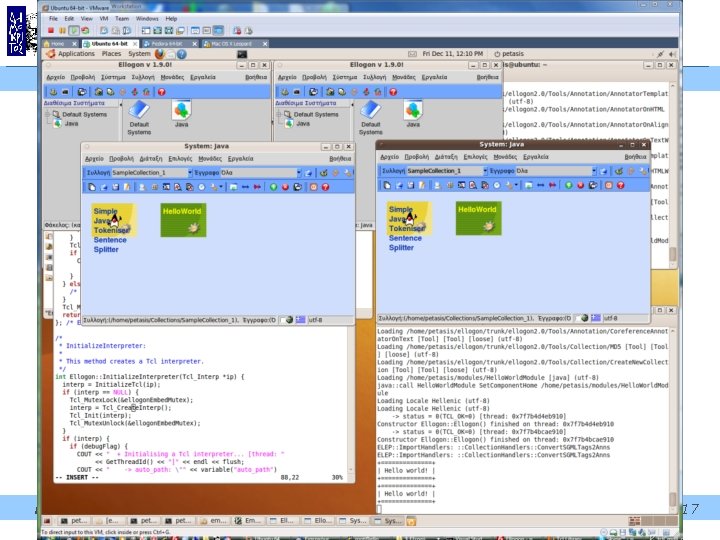Click green run icon in left System: Java toolbar
The height and width of the screenshot is (540, 720).
(x=273, y=187)
